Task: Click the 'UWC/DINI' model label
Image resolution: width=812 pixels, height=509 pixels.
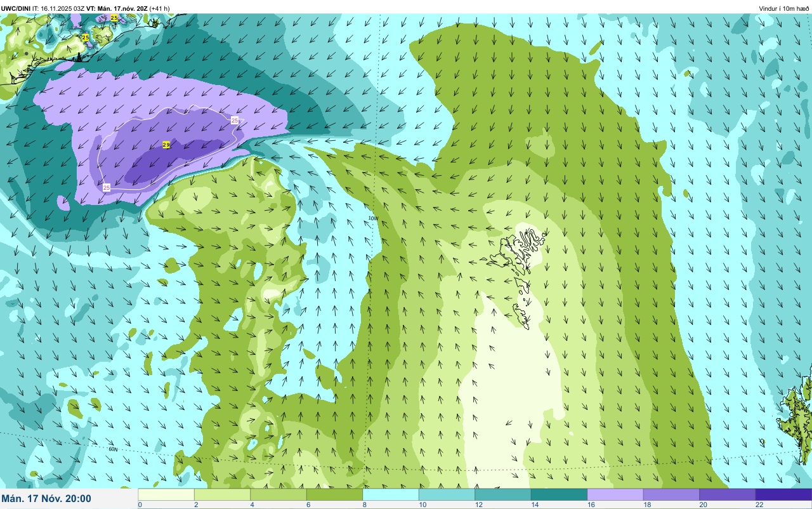Action: 15,8
